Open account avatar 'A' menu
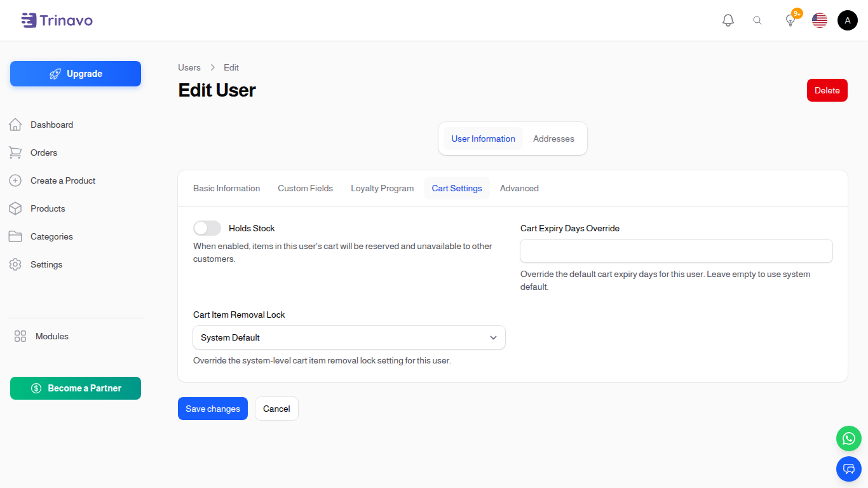 tap(848, 20)
